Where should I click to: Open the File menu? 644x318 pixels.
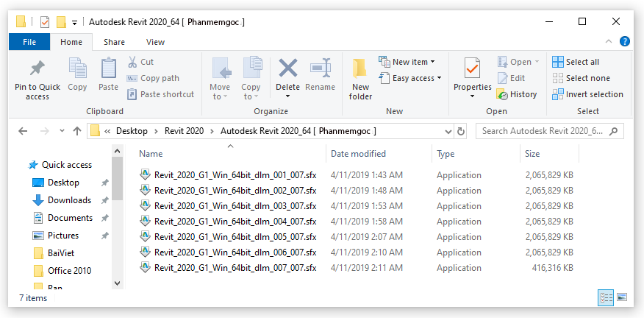click(x=29, y=42)
